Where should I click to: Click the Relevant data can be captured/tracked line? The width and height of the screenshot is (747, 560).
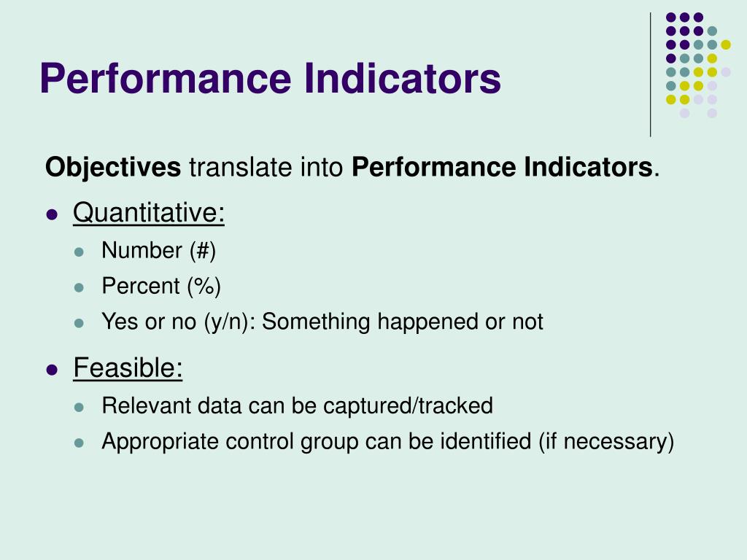(x=298, y=405)
